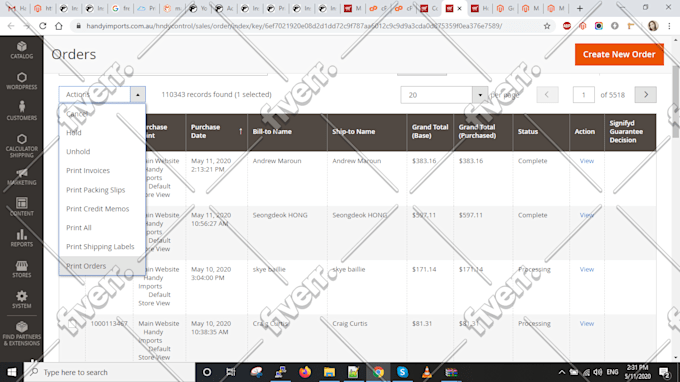The height and width of the screenshot is (382, 680).
Task: Open Find Partners & Extensions
Action: coord(22,333)
